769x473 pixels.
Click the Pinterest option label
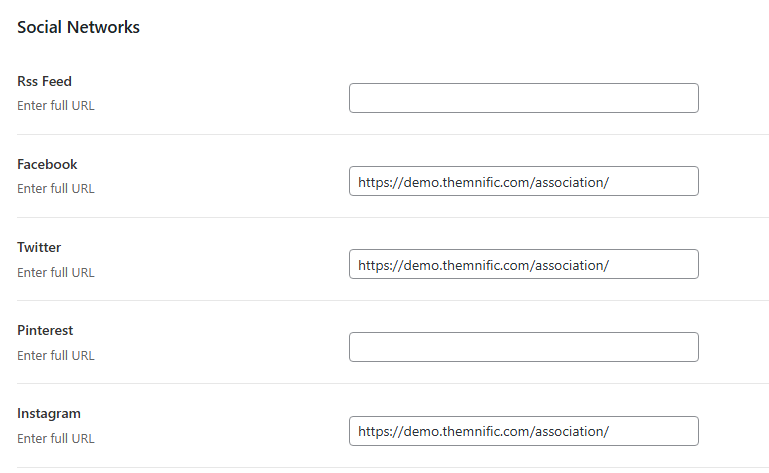pyautogui.click(x=45, y=330)
